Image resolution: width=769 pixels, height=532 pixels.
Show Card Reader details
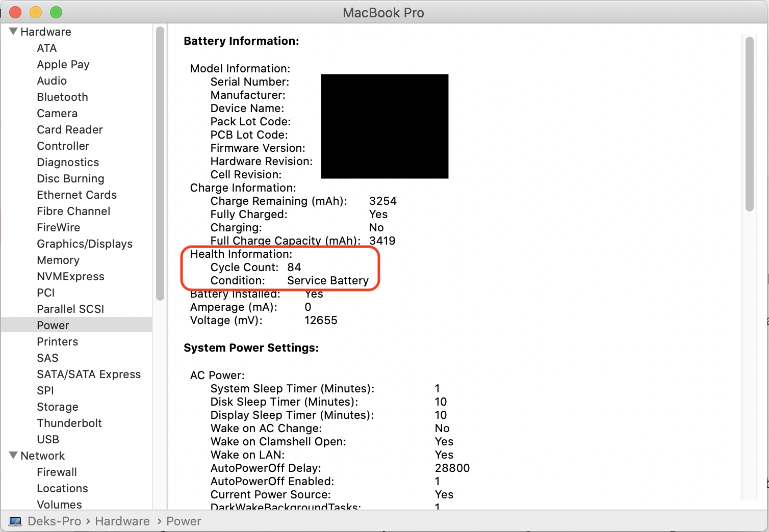click(x=70, y=129)
